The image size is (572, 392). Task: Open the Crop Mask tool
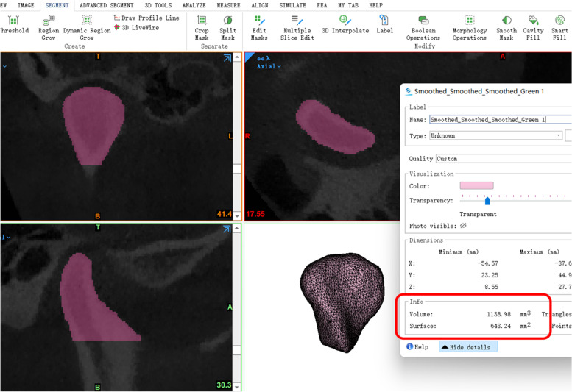coord(202,27)
